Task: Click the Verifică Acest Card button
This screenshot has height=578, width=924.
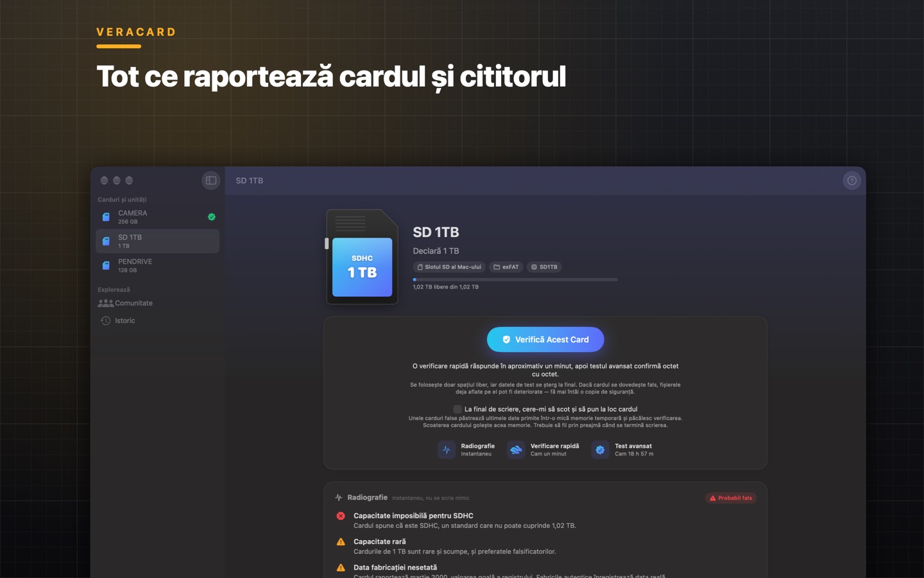Action: [545, 339]
